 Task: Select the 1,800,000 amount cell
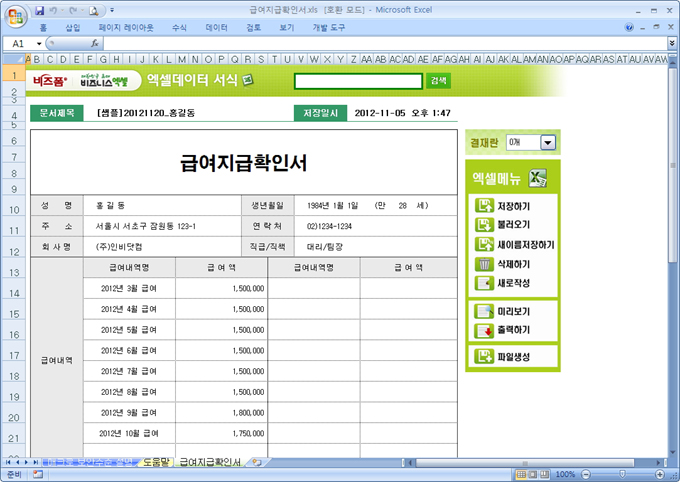coord(222,413)
